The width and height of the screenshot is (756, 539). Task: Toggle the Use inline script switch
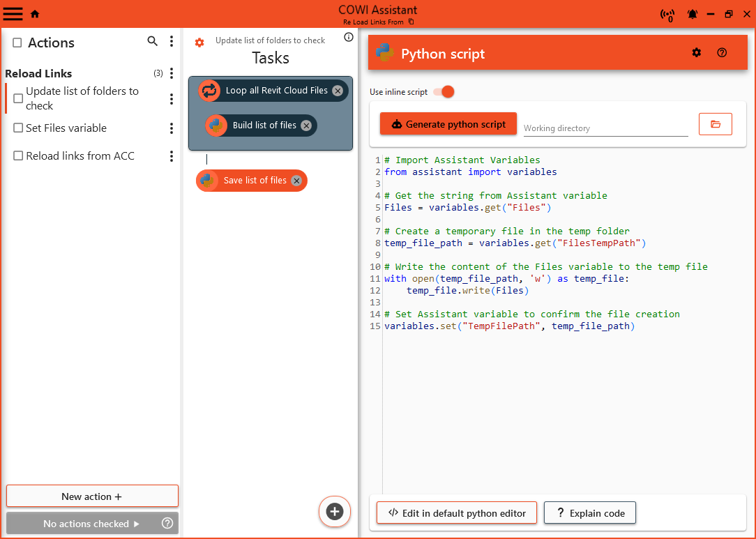click(444, 92)
